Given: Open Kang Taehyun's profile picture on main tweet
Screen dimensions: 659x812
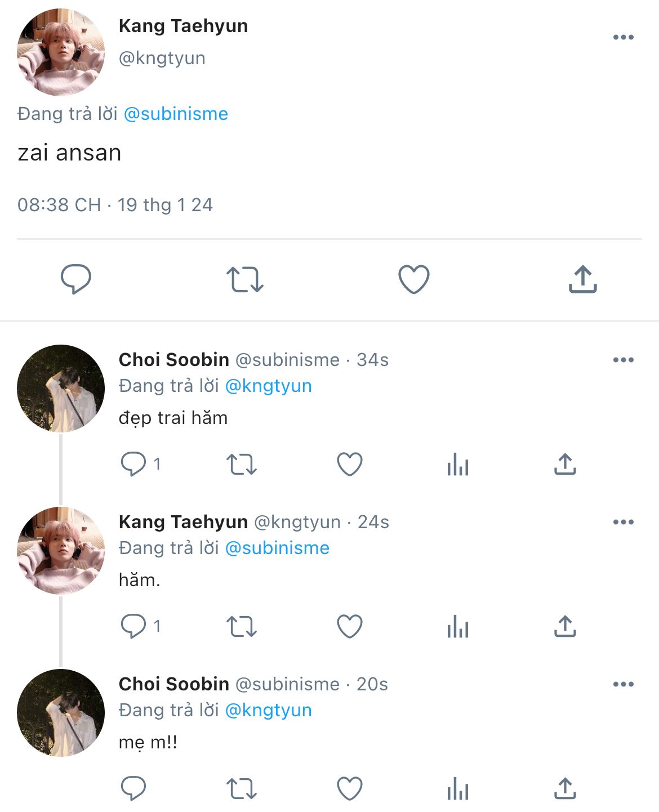Looking at the screenshot, I should click(x=61, y=52).
